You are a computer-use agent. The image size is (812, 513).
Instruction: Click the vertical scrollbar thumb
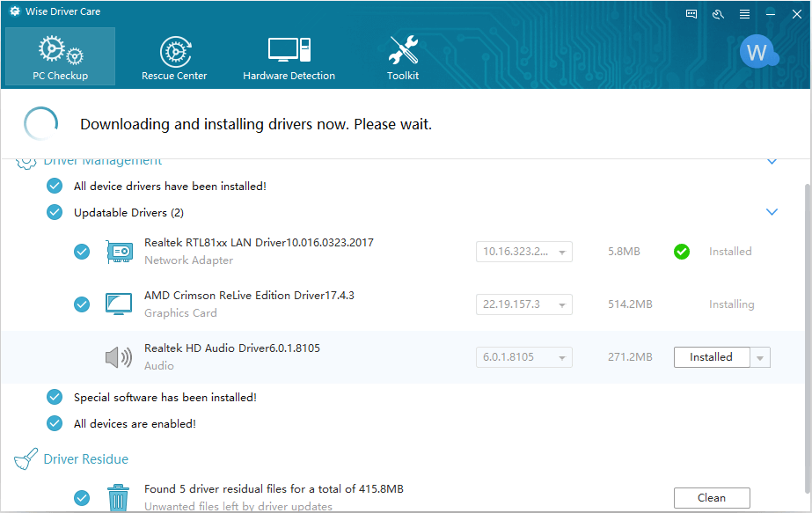pos(808,337)
